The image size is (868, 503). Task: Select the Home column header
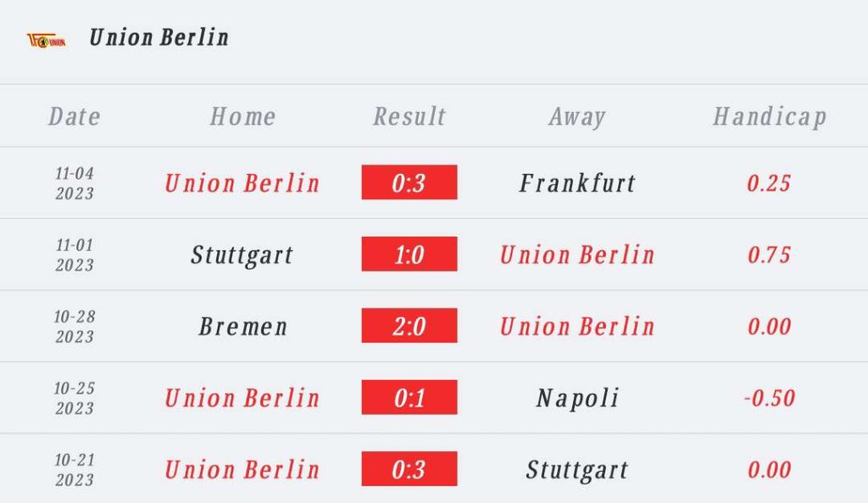(242, 116)
